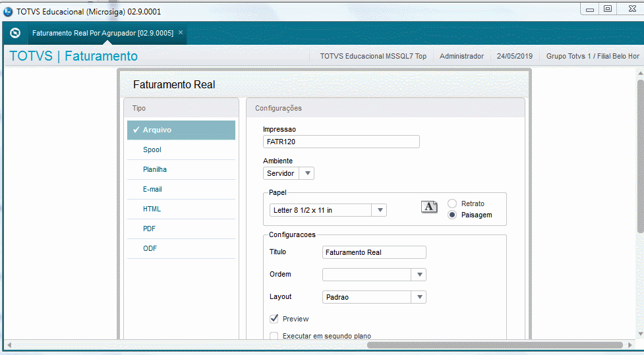This screenshot has height=355, width=644.
Task: Choose E-mail output type
Action: tap(181, 189)
